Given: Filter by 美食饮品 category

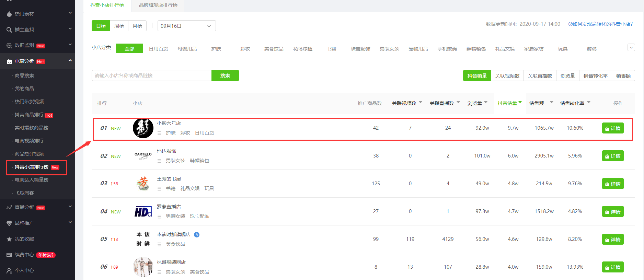Looking at the screenshot, I should (274, 49).
